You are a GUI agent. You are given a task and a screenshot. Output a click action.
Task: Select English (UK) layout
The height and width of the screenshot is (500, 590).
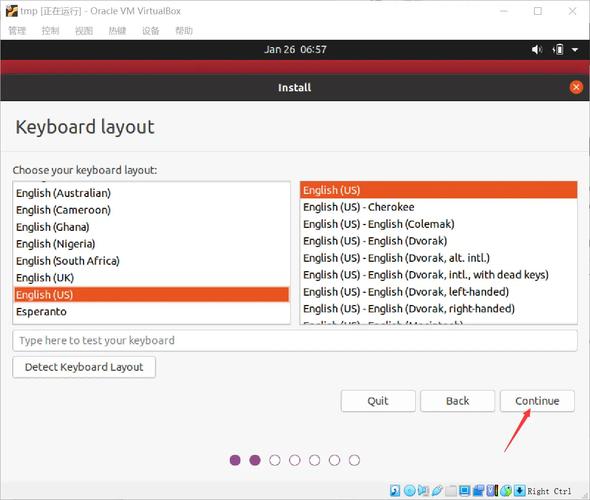click(x=151, y=278)
